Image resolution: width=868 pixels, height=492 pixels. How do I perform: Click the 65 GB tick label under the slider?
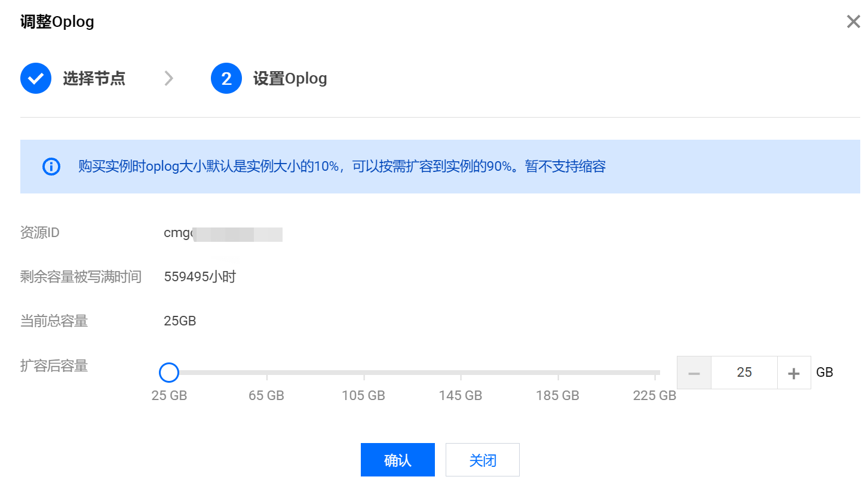[266, 395]
